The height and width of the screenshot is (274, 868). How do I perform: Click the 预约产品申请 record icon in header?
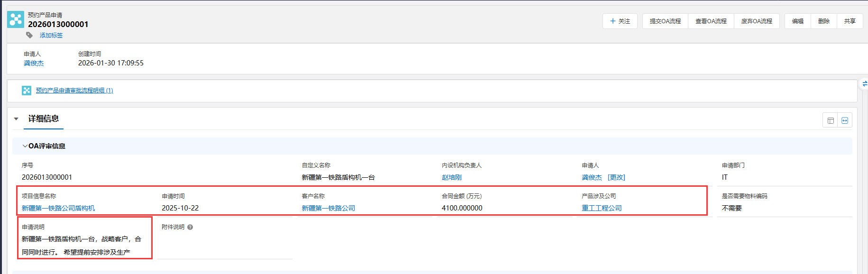pyautogui.click(x=16, y=19)
